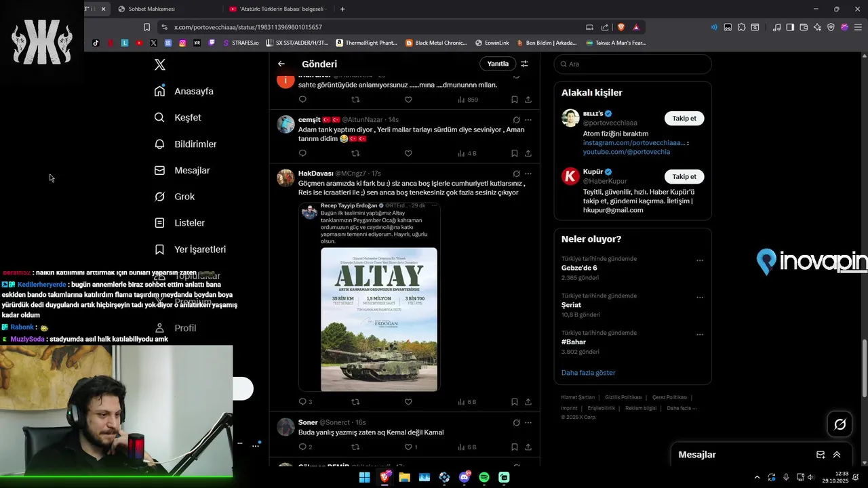Bookmark HakDavası's comment
Screen dimensions: 868x488
(x=515, y=402)
